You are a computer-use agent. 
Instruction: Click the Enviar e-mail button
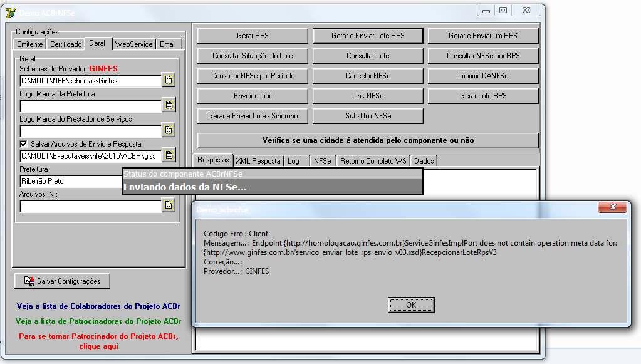pyautogui.click(x=253, y=96)
